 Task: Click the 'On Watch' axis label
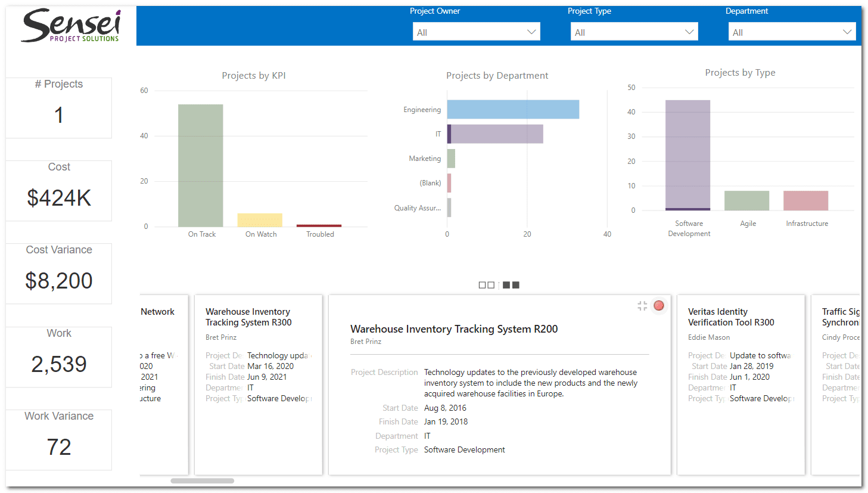tap(261, 234)
